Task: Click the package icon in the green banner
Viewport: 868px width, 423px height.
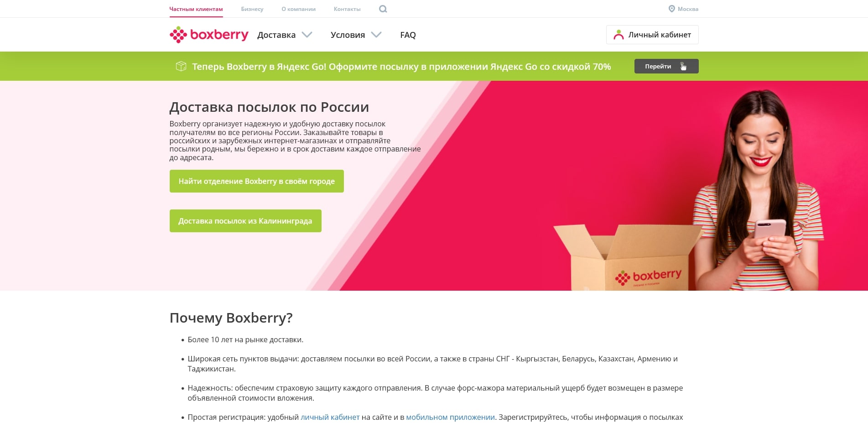Action: [x=182, y=66]
